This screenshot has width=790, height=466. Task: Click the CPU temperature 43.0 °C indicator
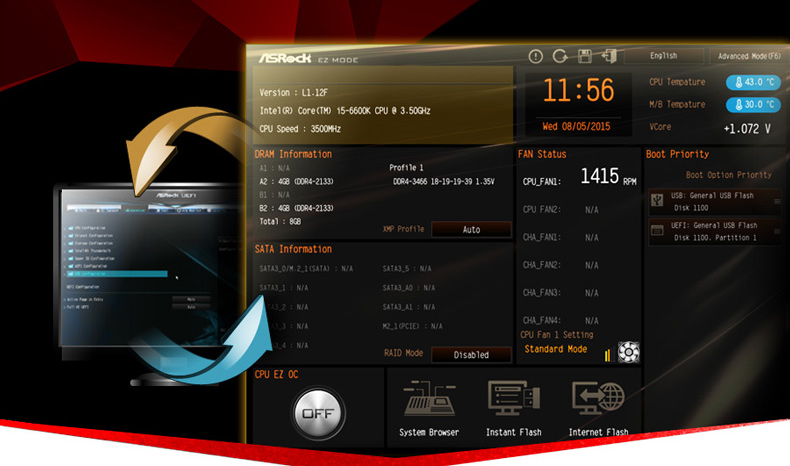(x=753, y=82)
